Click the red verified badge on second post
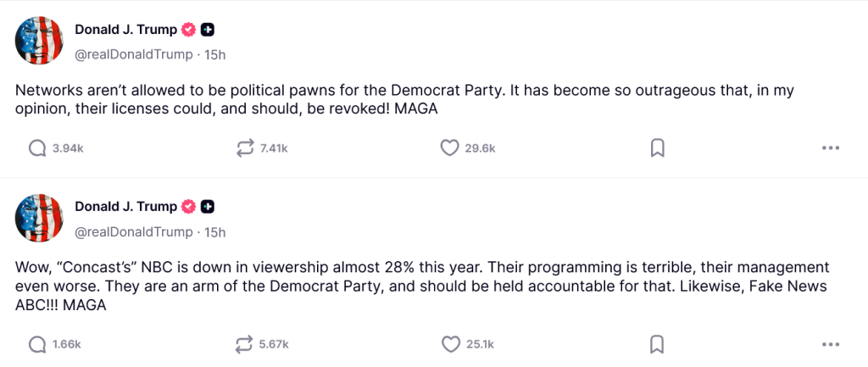 (x=188, y=206)
